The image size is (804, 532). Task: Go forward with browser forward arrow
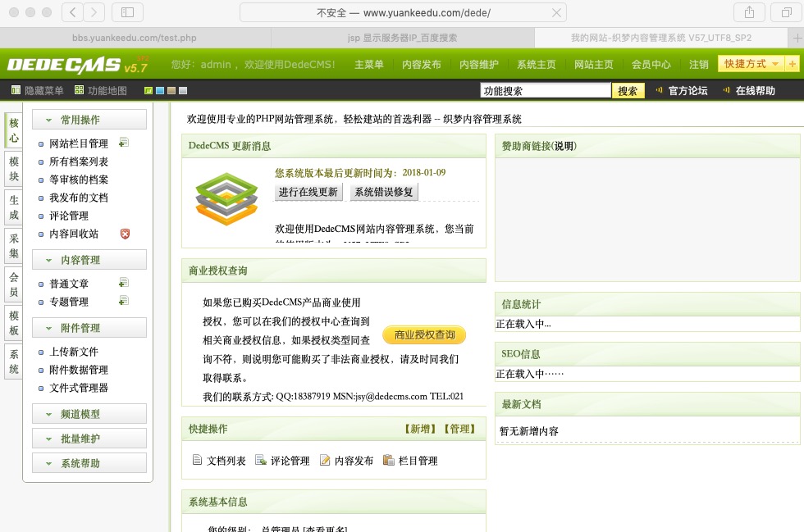(94, 12)
